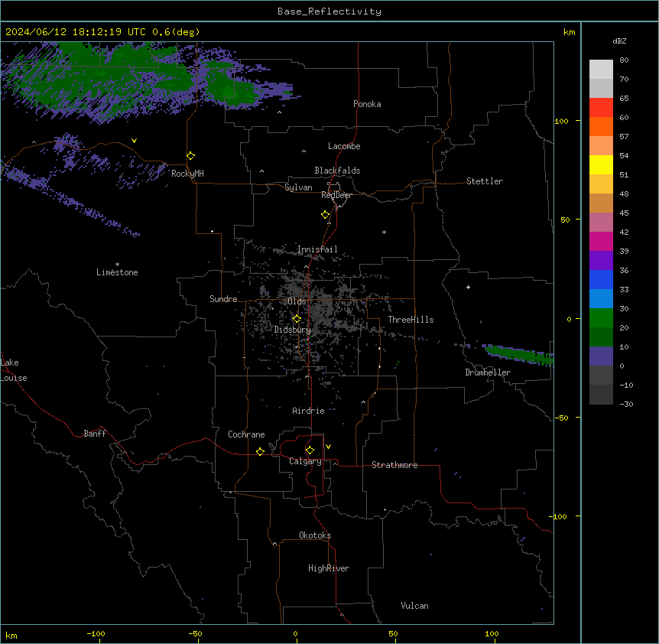The width and height of the screenshot is (659, 644).
Task: Click the 100 tick on right axis
Action: coord(561,121)
